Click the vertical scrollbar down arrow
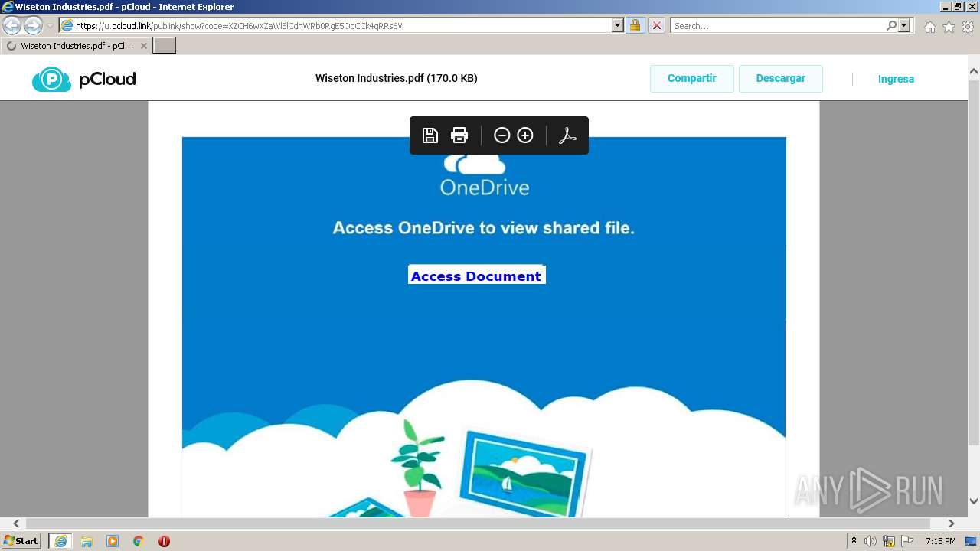Image resolution: width=980 pixels, height=551 pixels. (974, 502)
